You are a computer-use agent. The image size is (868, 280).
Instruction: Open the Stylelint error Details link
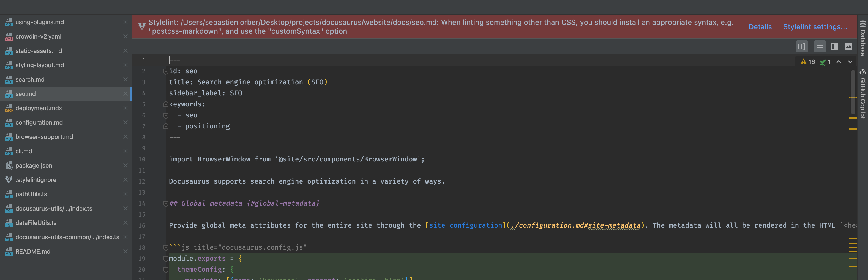(760, 27)
